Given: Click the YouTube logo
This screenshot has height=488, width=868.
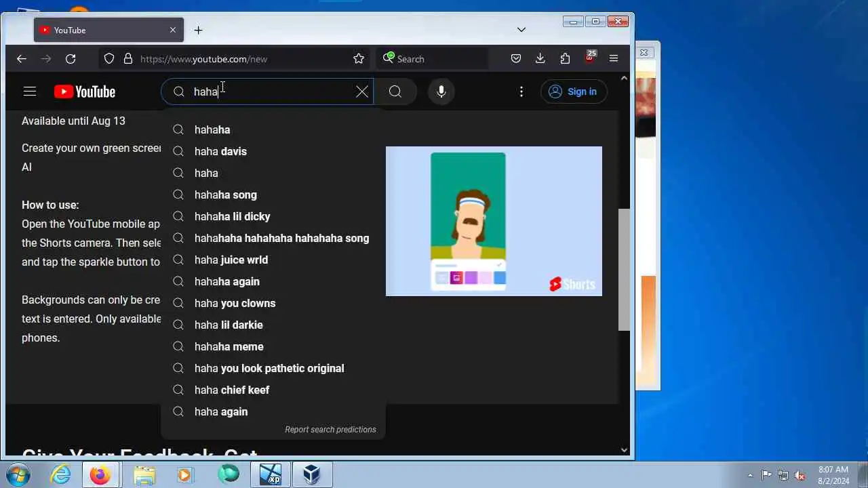Looking at the screenshot, I should pyautogui.click(x=85, y=91).
